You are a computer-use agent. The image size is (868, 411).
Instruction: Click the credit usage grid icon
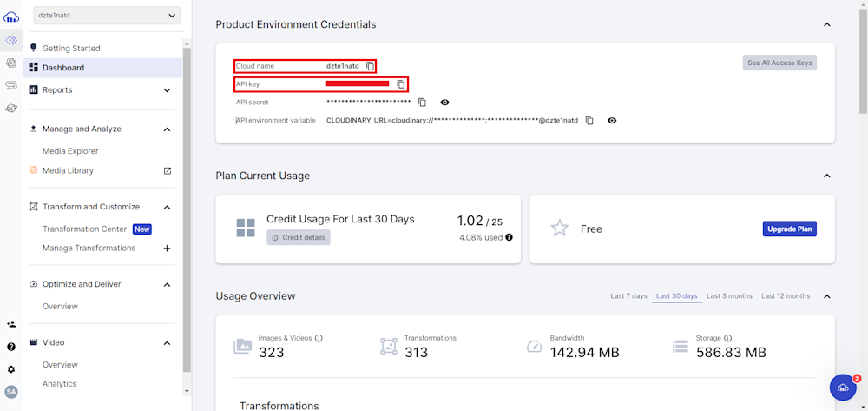point(246,229)
